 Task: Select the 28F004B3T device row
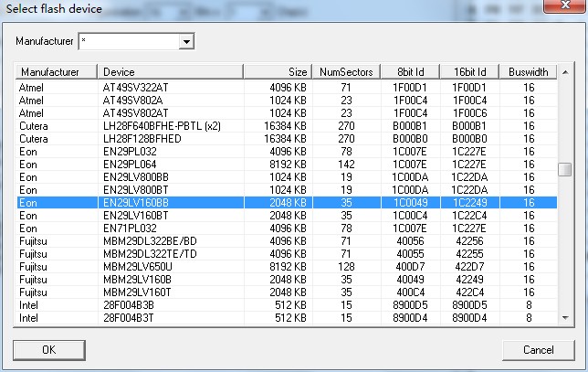coord(287,317)
